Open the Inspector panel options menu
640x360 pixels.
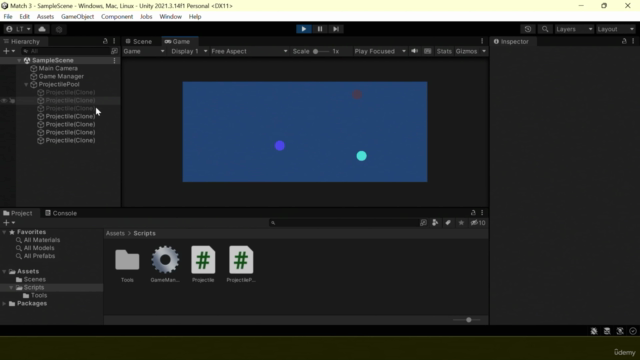point(633,41)
